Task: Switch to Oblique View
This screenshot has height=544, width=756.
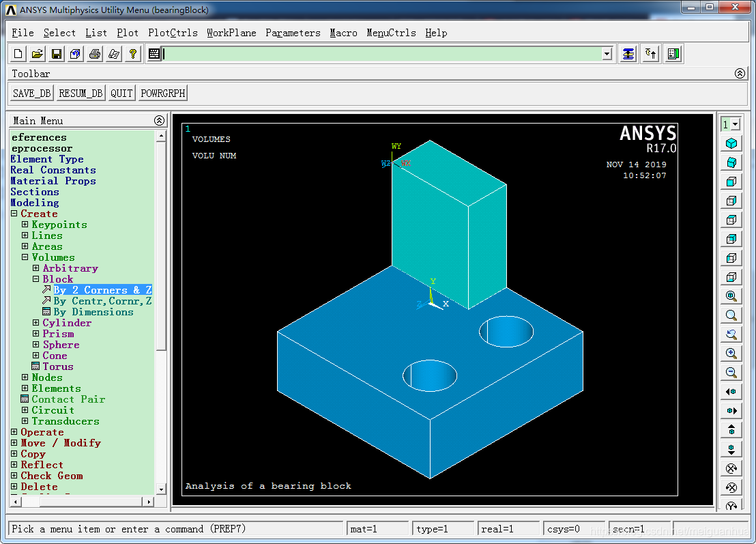Action: click(731, 162)
